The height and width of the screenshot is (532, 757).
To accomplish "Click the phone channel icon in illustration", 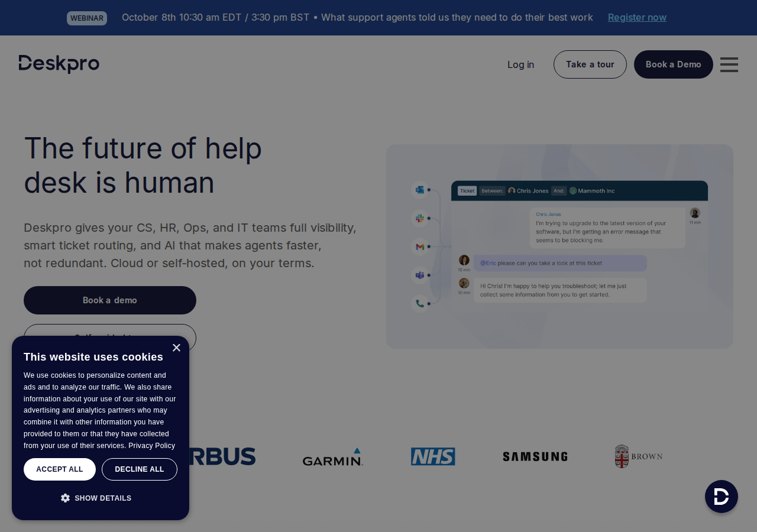I will [x=420, y=303].
